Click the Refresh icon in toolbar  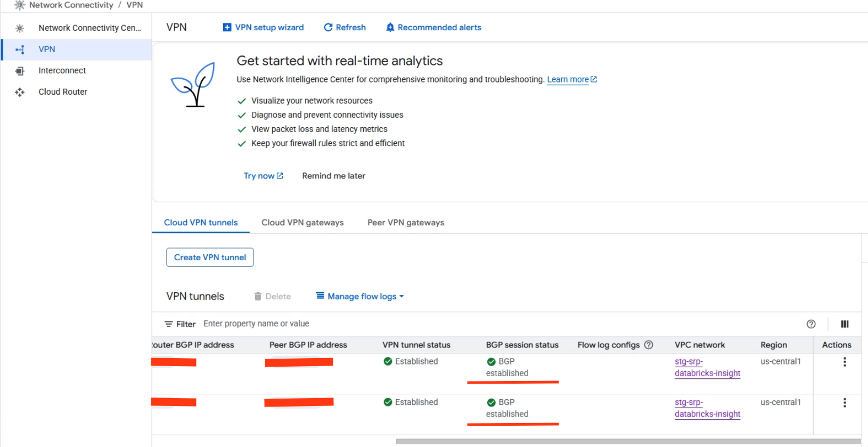pyautogui.click(x=328, y=28)
